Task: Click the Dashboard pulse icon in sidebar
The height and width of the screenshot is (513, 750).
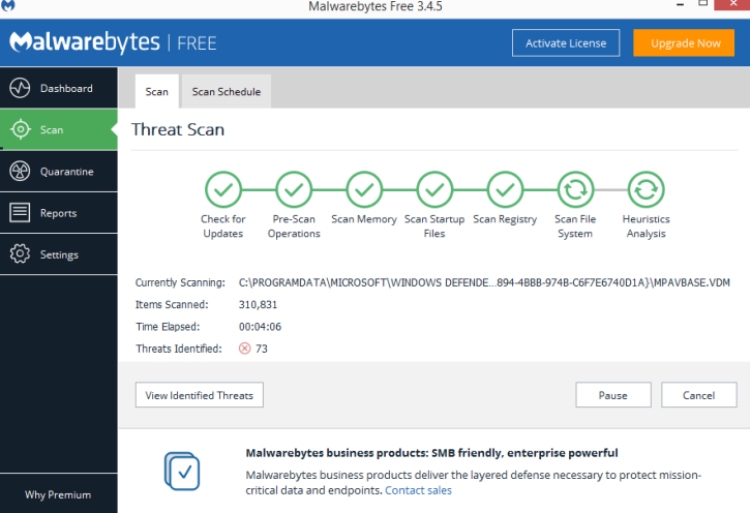Action: (x=20, y=88)
